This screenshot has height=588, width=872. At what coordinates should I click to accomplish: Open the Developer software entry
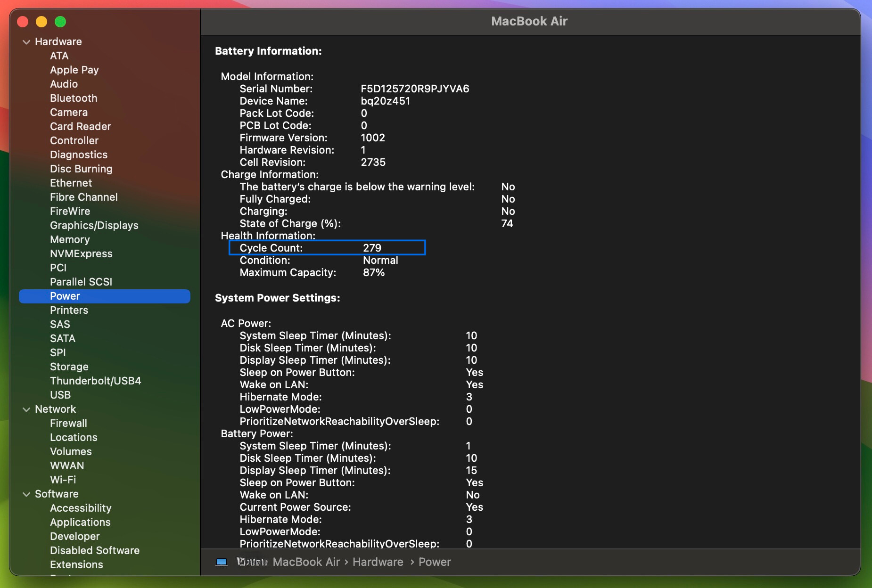[x=75, y=536]
